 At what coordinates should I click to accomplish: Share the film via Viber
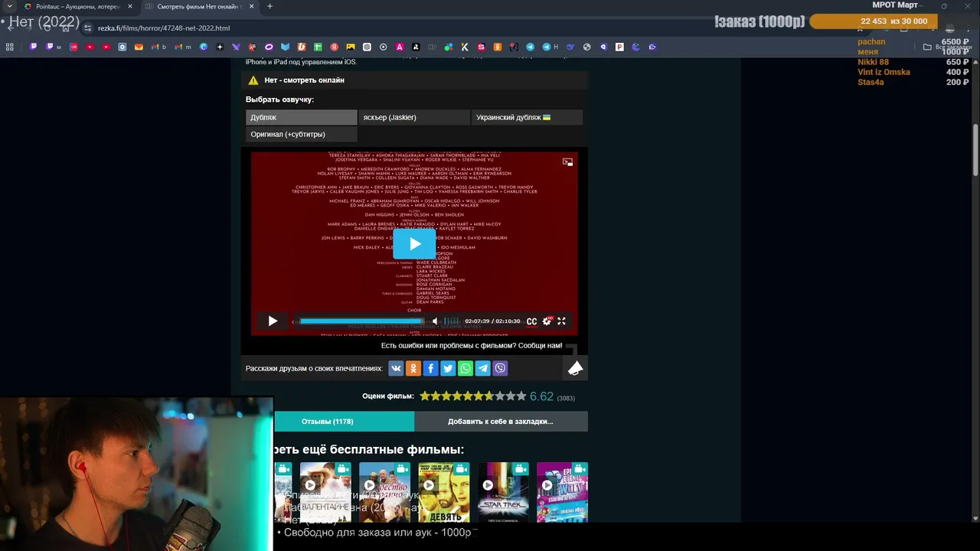[500, 368]
